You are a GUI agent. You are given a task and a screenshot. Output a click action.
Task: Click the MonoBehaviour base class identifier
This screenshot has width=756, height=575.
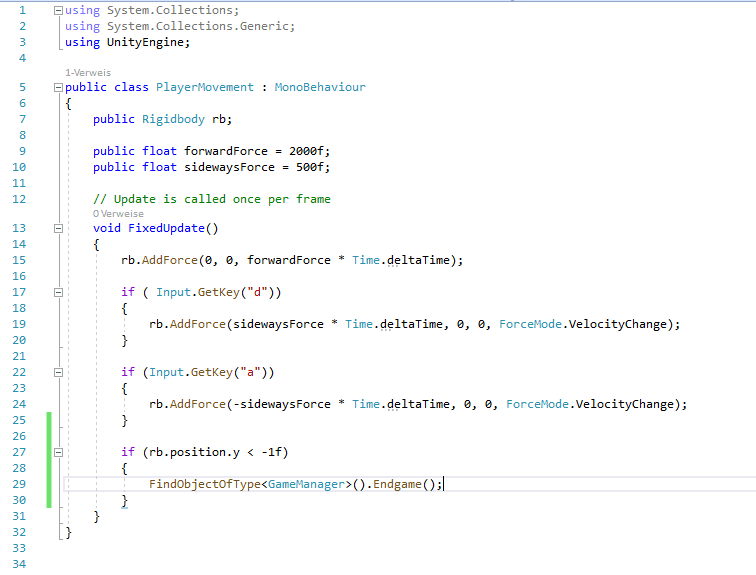pos(320,87)
